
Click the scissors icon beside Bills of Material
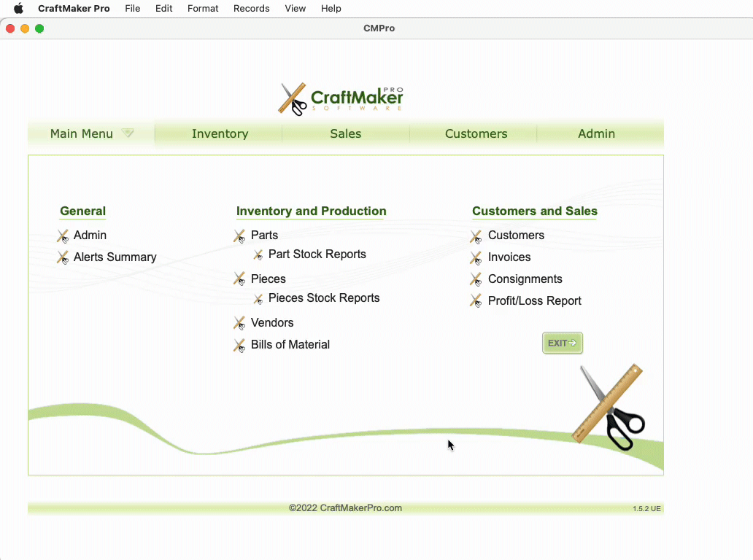pyautogui.click(x=239, y=345)
